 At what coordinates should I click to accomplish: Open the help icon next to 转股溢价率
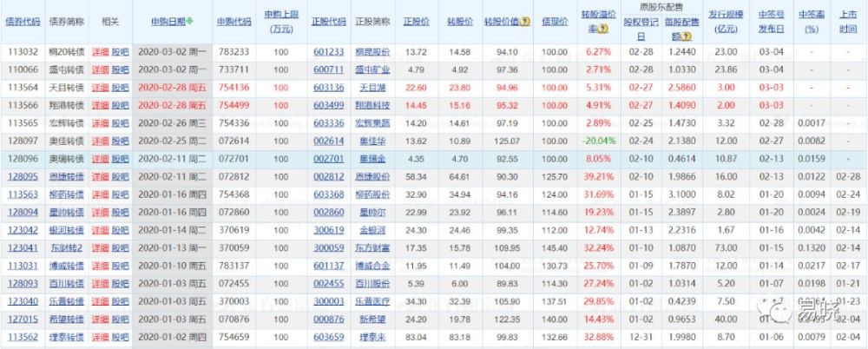[x=604, y=29]
